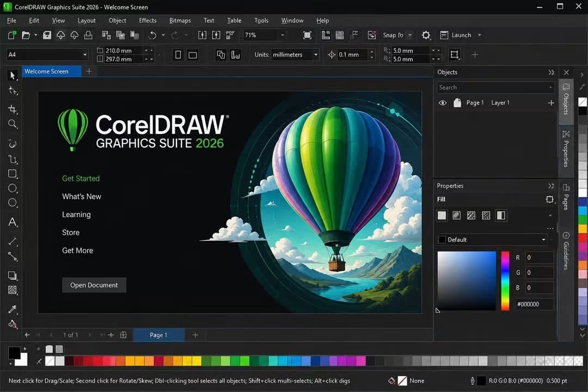
Task: Set portrait page orientation
Action: 178,55
